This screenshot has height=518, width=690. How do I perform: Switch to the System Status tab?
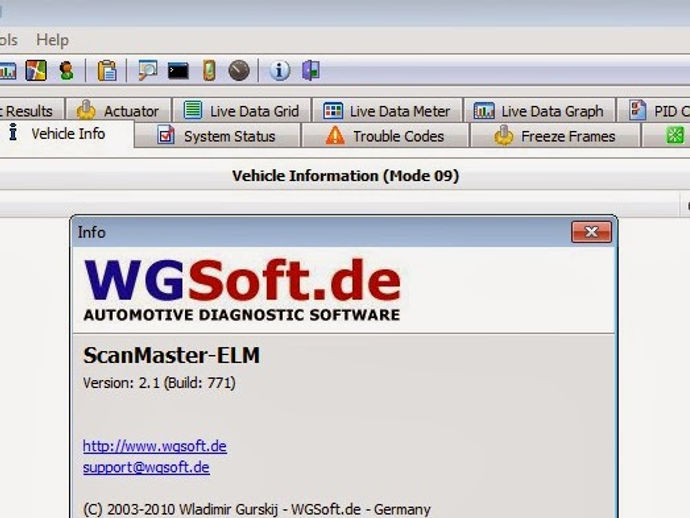pyautogui.click(x=217, y=136)
